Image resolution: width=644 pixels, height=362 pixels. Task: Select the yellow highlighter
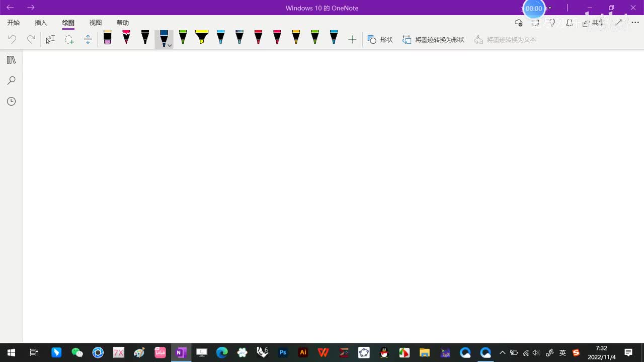pos(202,38)
